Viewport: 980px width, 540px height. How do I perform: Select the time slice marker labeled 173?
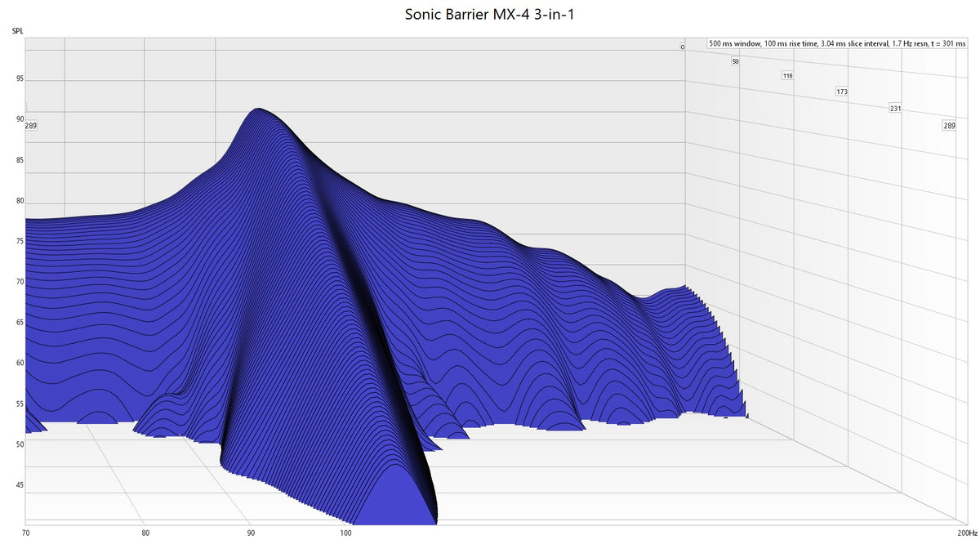[841, 91]
